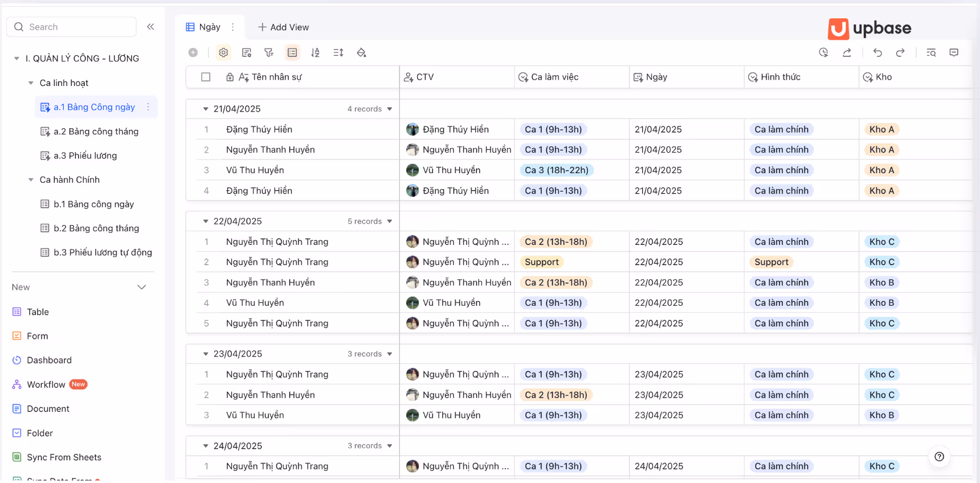980x483 pixels.
Task: Click the add record plus icon
Action: pos(193,52)
